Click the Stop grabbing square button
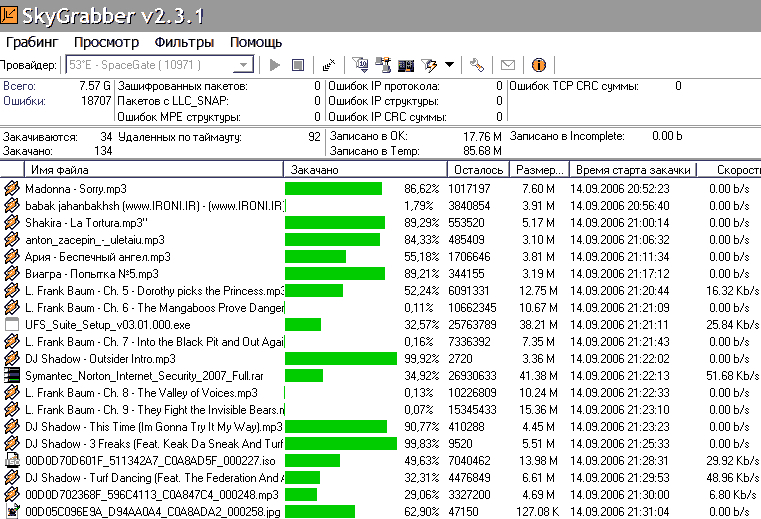Image resolution: width=761 pixels, height=519 pixels. point(297,65)
